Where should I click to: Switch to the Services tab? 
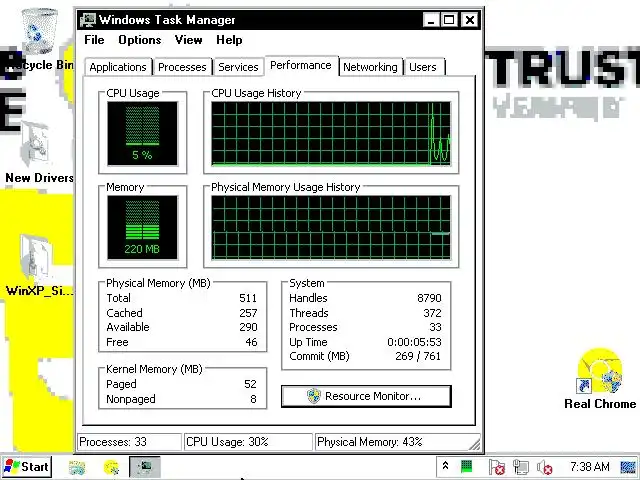click(x=238, y=67)
